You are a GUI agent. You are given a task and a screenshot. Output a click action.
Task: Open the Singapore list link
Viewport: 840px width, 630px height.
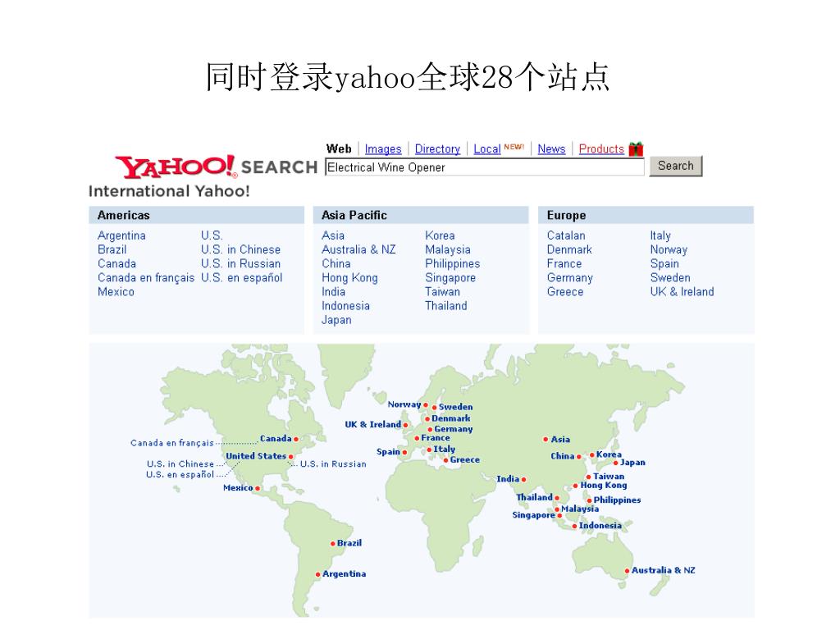point(450,277)
